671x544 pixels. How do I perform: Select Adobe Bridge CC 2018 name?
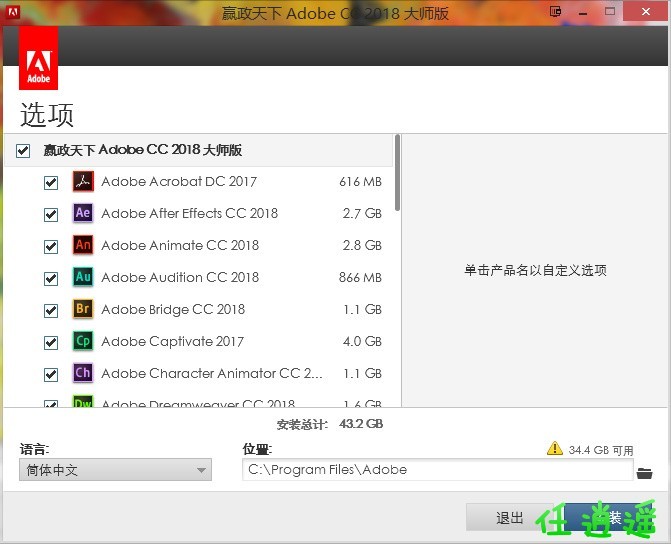[x=173, y=309]
